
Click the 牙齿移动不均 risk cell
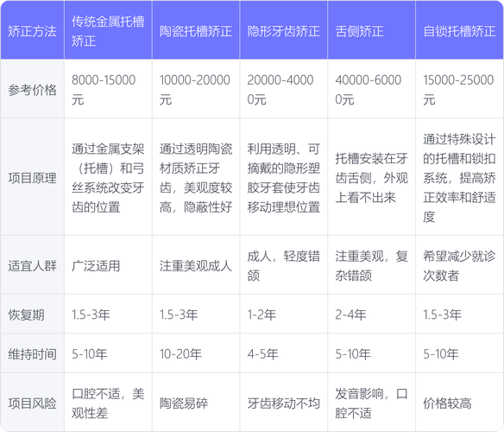point(283,403)
